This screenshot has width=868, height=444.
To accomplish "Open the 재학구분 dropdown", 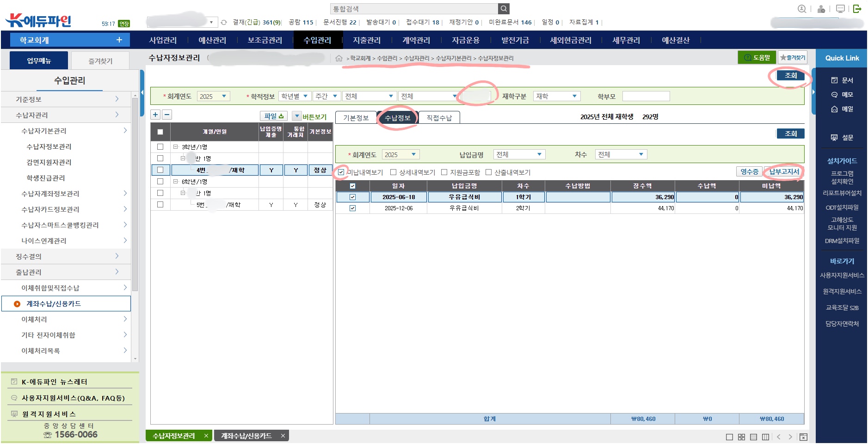I will (556, 96).
